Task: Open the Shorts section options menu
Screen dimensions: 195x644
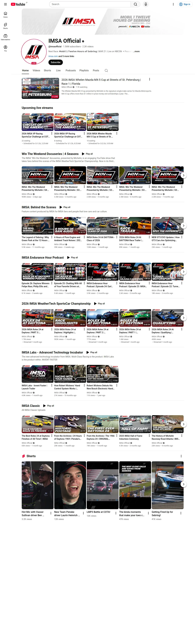Action: click(x=181, y=456)
